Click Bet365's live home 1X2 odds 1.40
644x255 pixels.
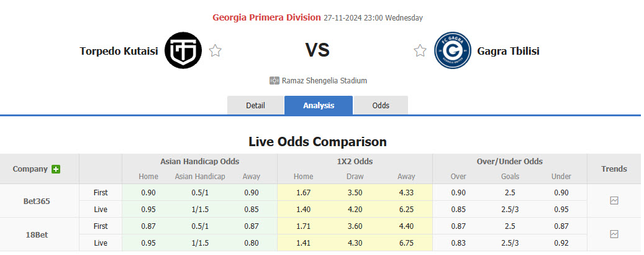point(303,209)
